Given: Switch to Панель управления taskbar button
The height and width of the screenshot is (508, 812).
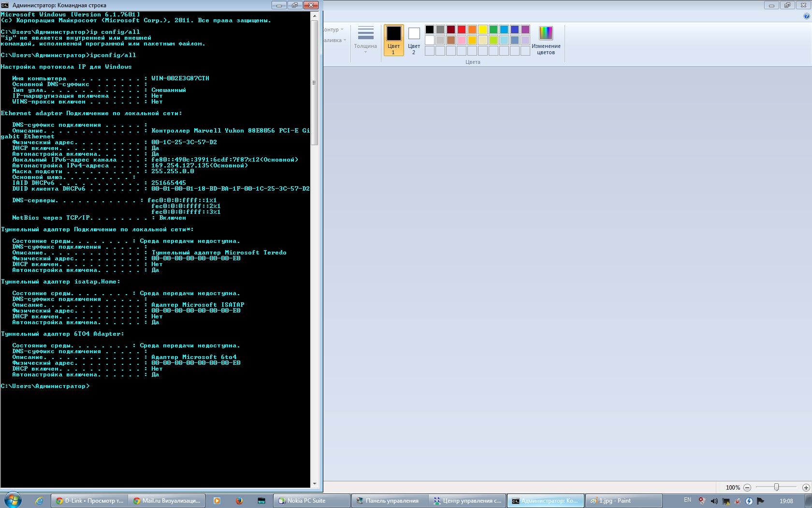Looking at the screenshot, I should point(390,501).
